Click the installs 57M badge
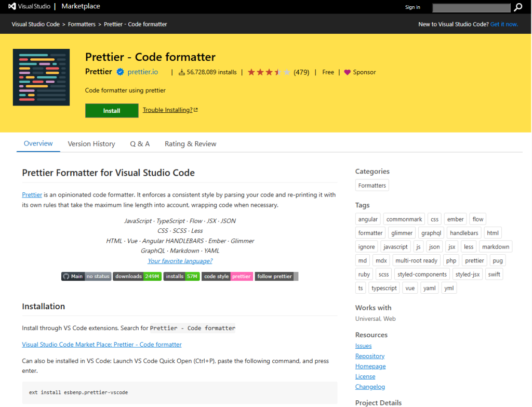Viewport: 532px width, 407px height. [181, 277]
